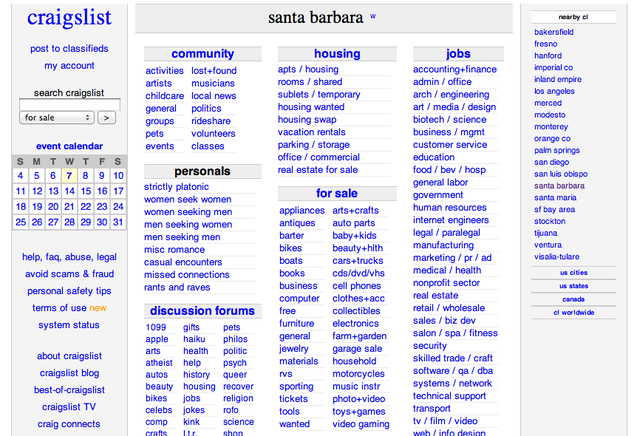Go to nearby 'san luis obispo' craigslist
The image size is (640, 436).
tap(561, 174)
